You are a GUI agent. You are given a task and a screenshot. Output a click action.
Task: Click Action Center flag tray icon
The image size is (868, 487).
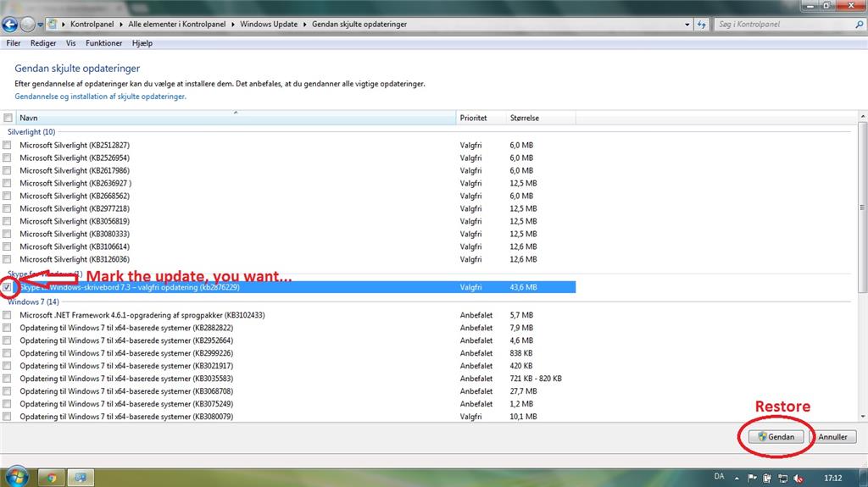(752, 479)
